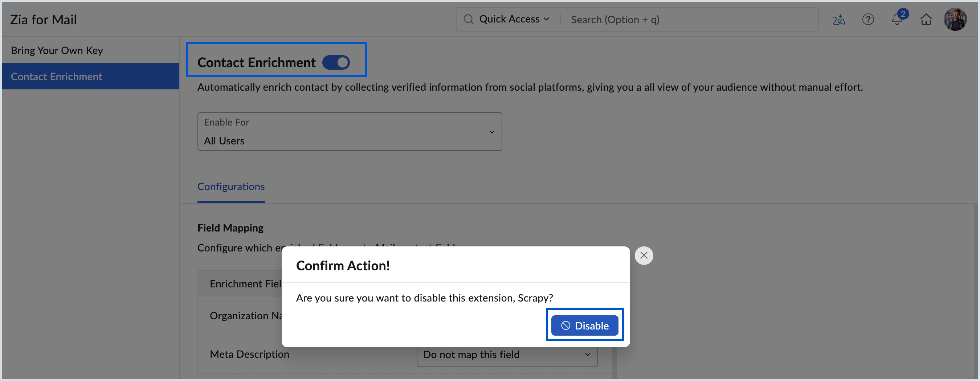Switch to the Configurations tab
The height and width of the screenshot is (381, 980).
(x=231, y=186)
